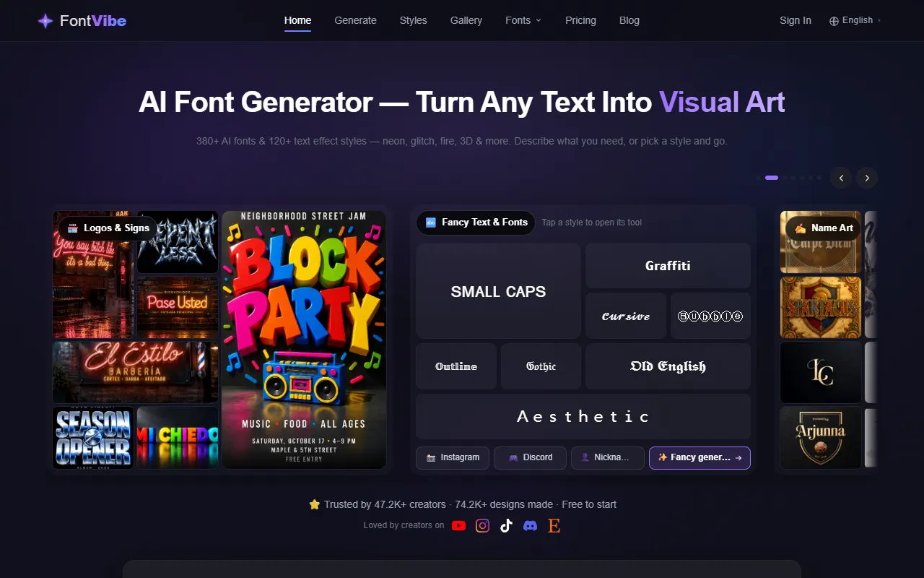This screenshot has height=578, width=924.
Task: Click the globe language icon
Action: click(834, 21)
